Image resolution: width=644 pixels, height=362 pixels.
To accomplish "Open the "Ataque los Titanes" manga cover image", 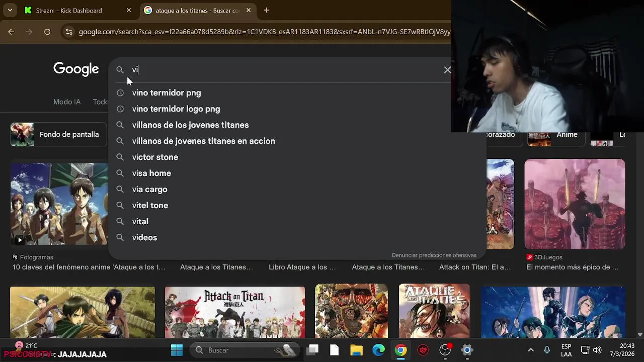I will 434,311.
